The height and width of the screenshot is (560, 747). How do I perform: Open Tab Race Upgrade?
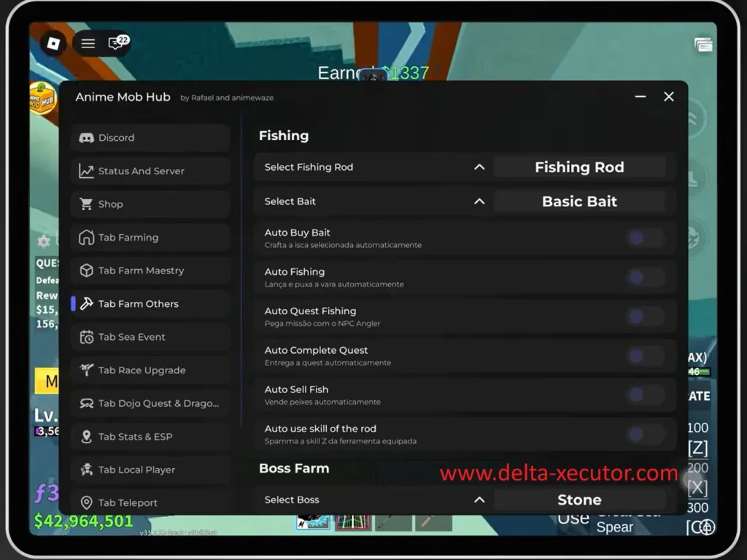coord(150,370)
